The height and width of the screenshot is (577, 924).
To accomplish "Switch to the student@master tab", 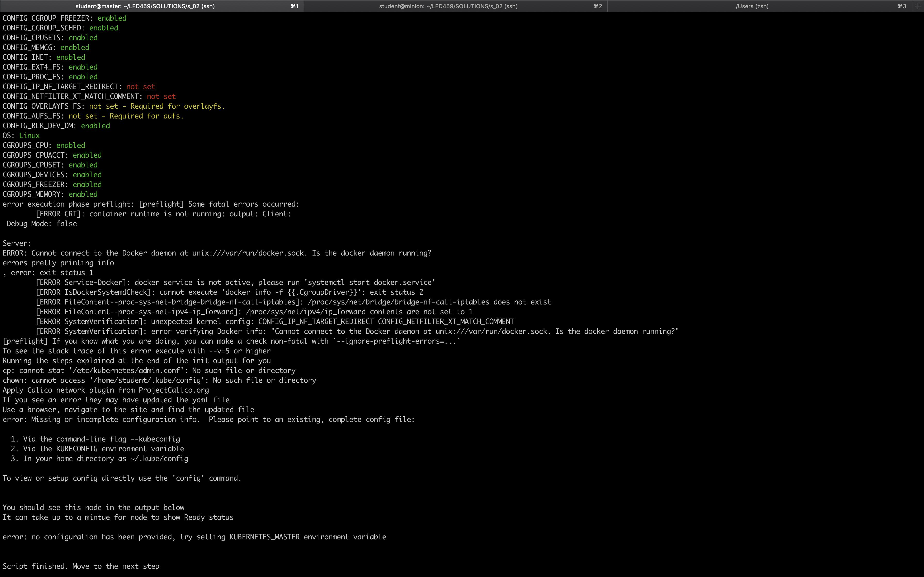I will click(x=146, y=6).
